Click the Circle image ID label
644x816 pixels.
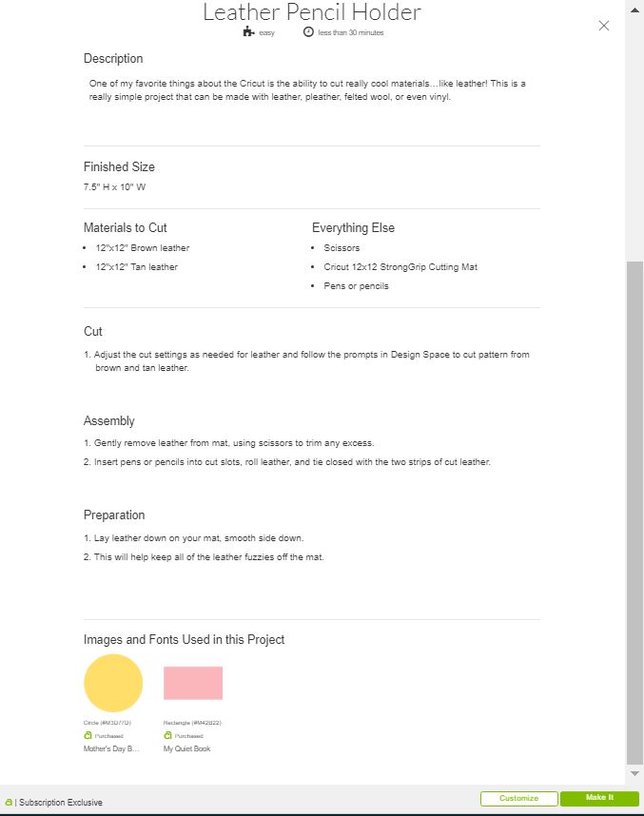click(107, 723)
